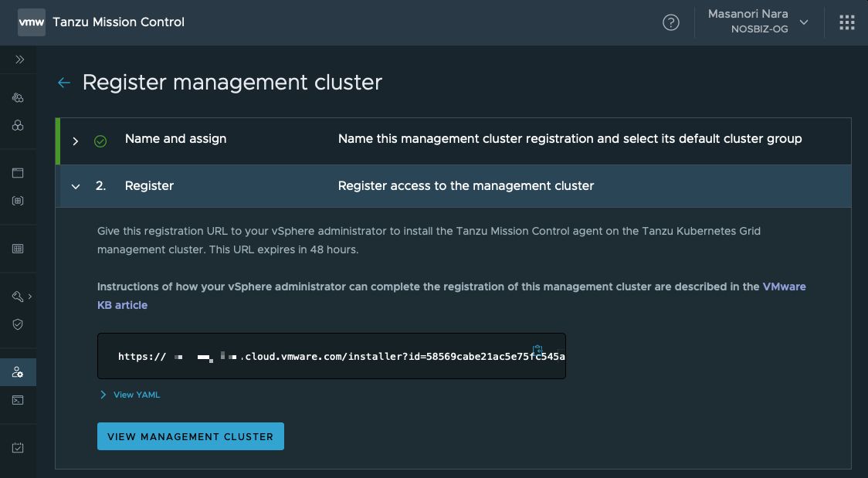The image size is (868, 478).
Task: Click the registration URL text field
Action: click(331, 356)
